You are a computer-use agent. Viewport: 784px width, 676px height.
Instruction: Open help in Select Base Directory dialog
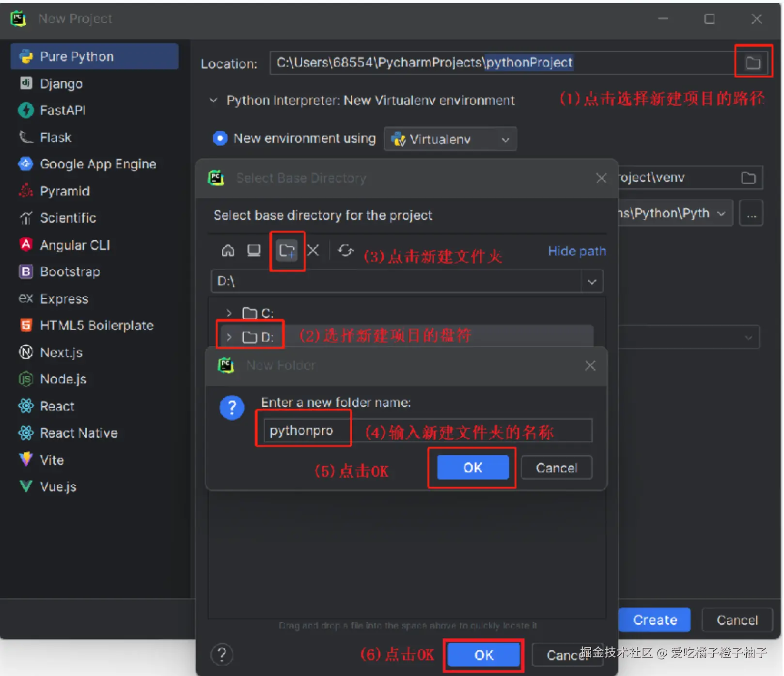pos(221,655)
